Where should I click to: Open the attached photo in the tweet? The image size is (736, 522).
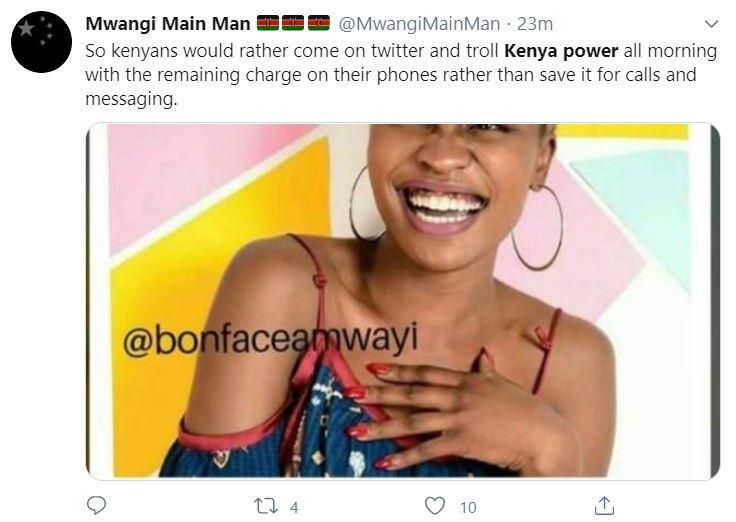402,300
